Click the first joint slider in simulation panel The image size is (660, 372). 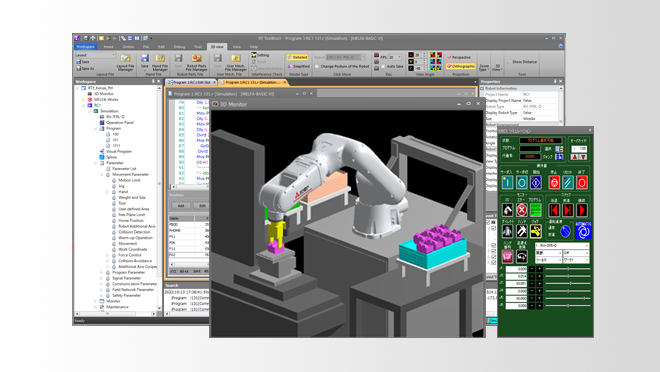pos(568,268)
